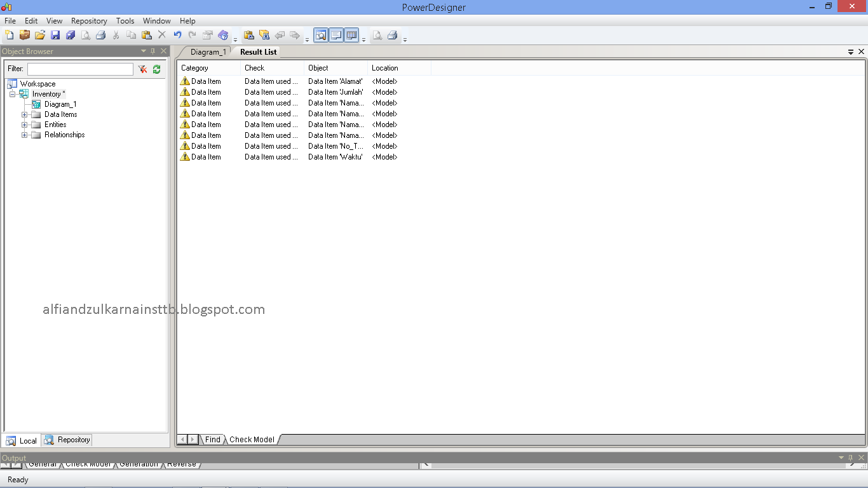Image resolution: width=868 pixels, height=488 pixels.
Task: Toggle the highlighted preview pane view button
Action: pos(321,35)
